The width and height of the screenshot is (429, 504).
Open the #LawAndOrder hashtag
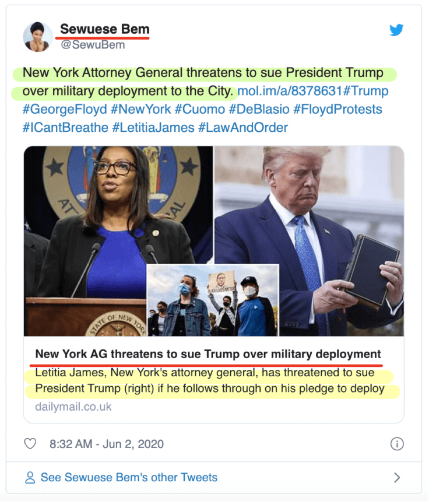(x=242, y=128)
